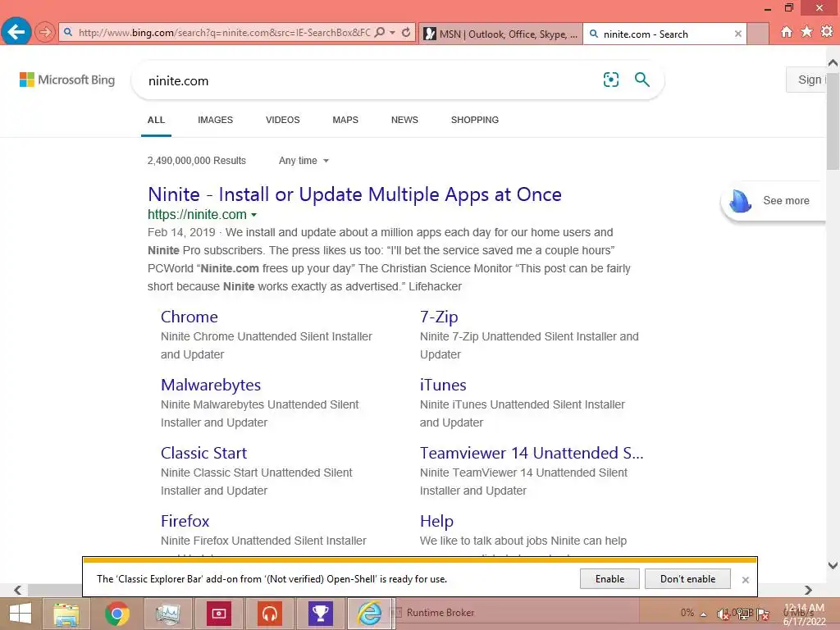Click the Bing search box with ninite.com
The image size is (840, 630).
[370, 81]
